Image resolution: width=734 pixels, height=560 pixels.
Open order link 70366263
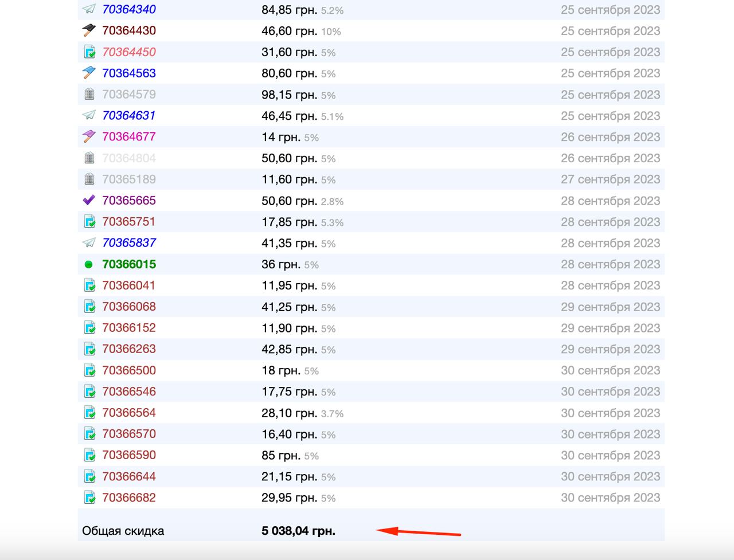129,349
